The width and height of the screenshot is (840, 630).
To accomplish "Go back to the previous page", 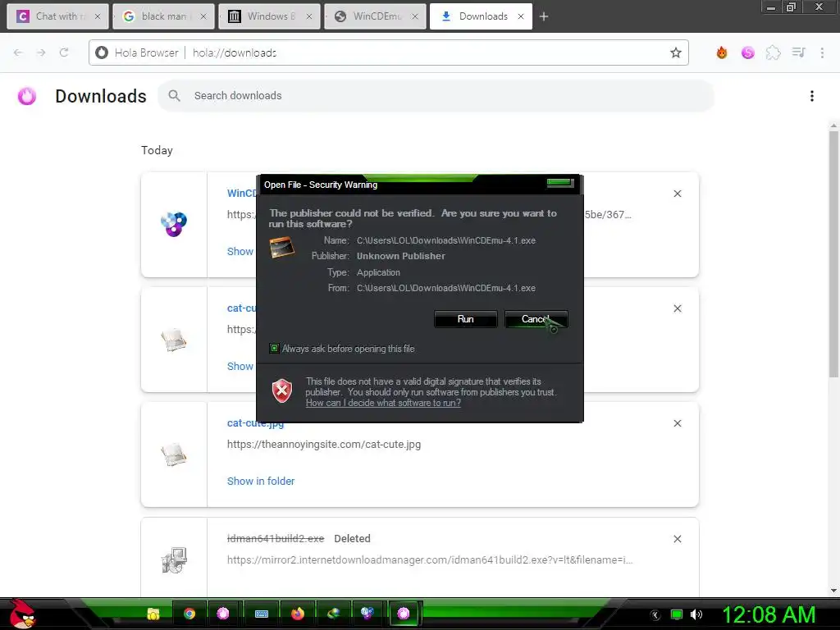I will 18,52.
